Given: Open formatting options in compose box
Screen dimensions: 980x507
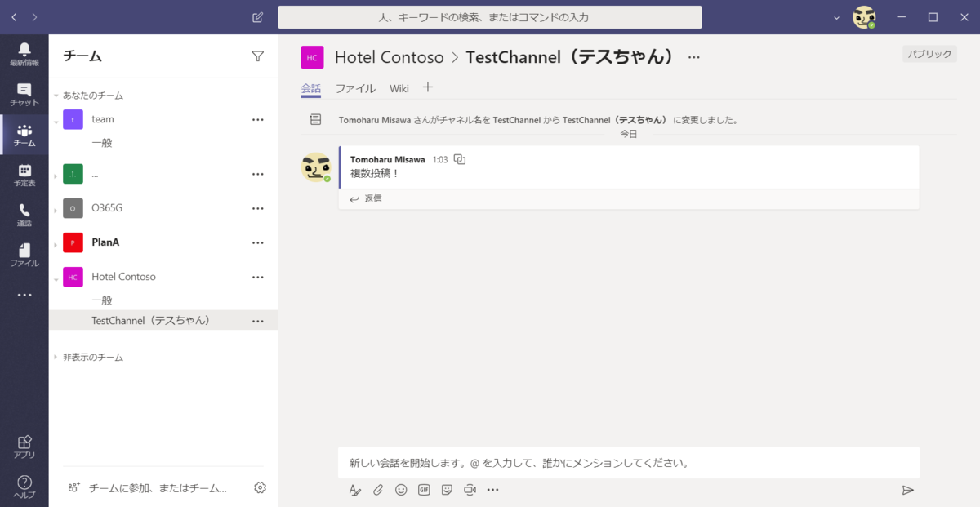Looking at the screenshot, I should tap(354, 490).
